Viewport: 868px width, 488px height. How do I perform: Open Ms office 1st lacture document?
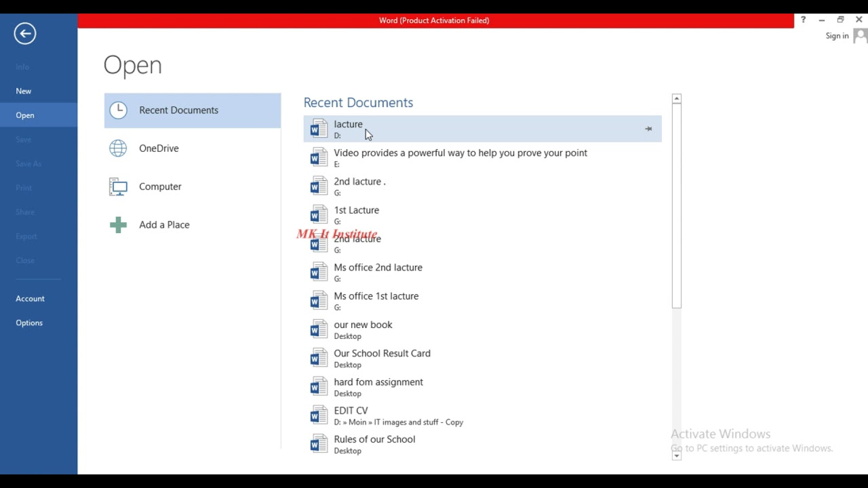coord(482,301)
